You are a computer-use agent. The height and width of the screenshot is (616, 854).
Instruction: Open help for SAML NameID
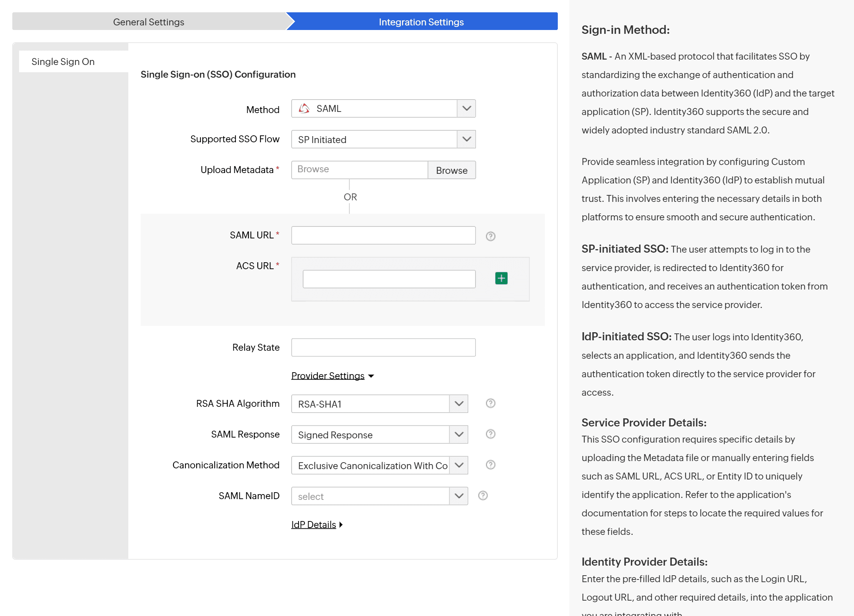click(x=483, y=496)
